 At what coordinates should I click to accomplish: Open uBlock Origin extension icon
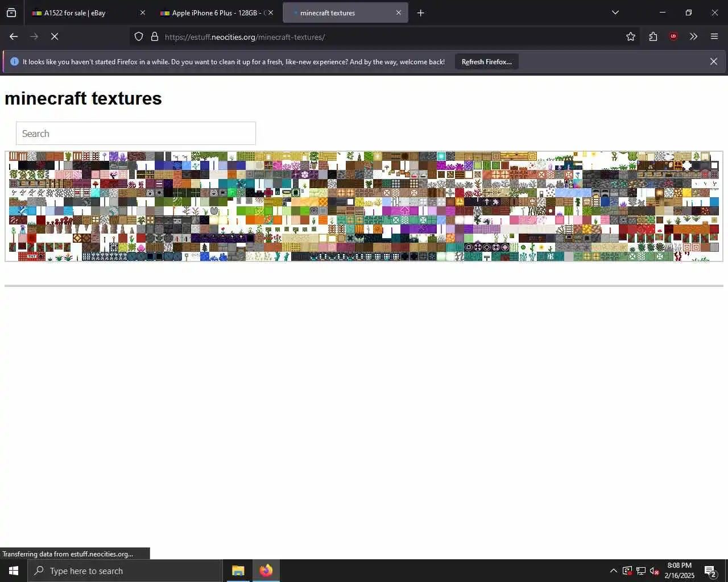tap(673, 36)
